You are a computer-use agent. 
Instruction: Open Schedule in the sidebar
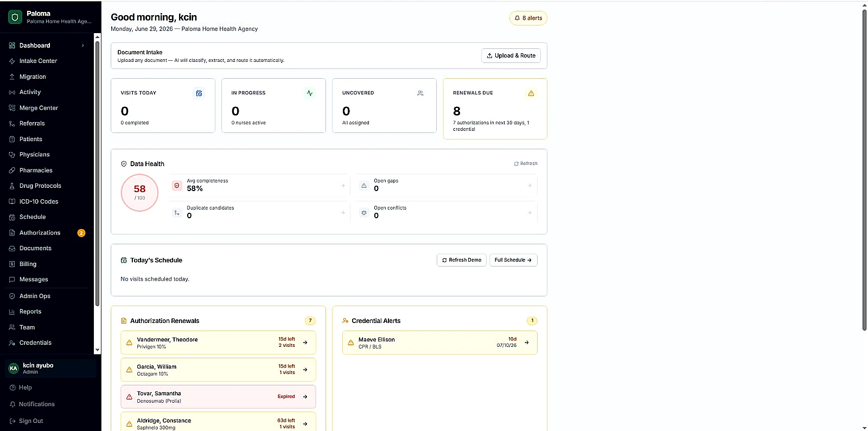coord(47,217)
